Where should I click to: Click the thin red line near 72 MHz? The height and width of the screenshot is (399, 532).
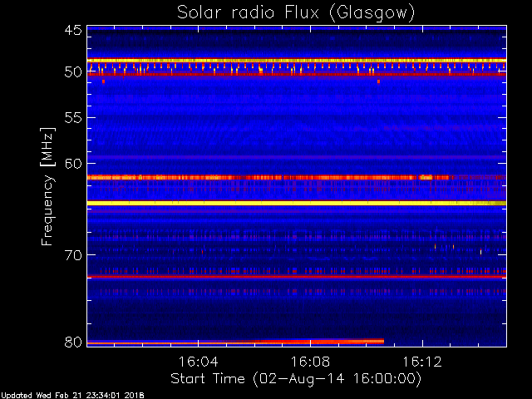[x=297, y=277]
